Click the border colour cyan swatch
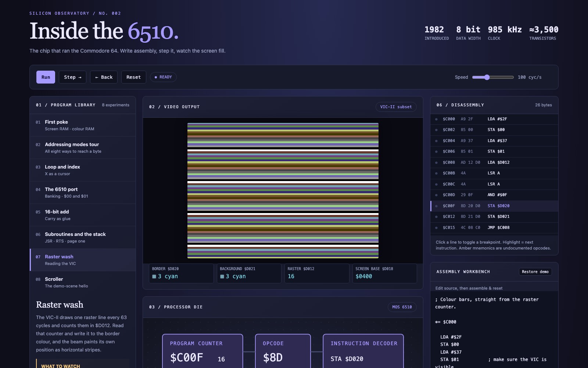The height and width of the screenshot is (368, 588). pos(154,276)
